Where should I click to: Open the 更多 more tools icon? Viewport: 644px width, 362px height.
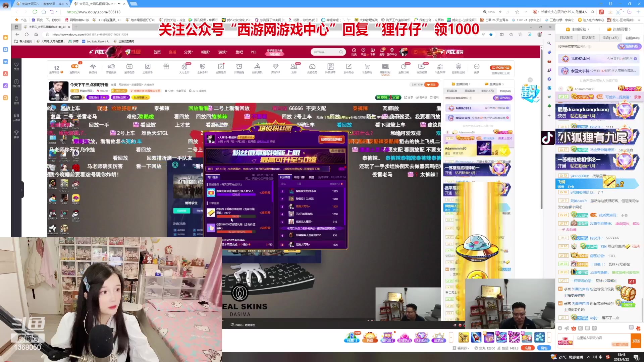click(x=477, y=68)
